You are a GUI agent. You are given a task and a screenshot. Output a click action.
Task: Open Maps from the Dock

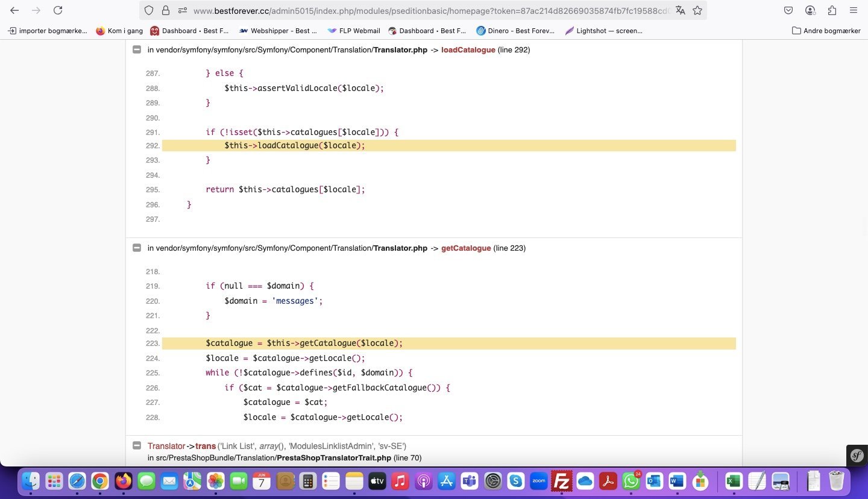point(192,481)
